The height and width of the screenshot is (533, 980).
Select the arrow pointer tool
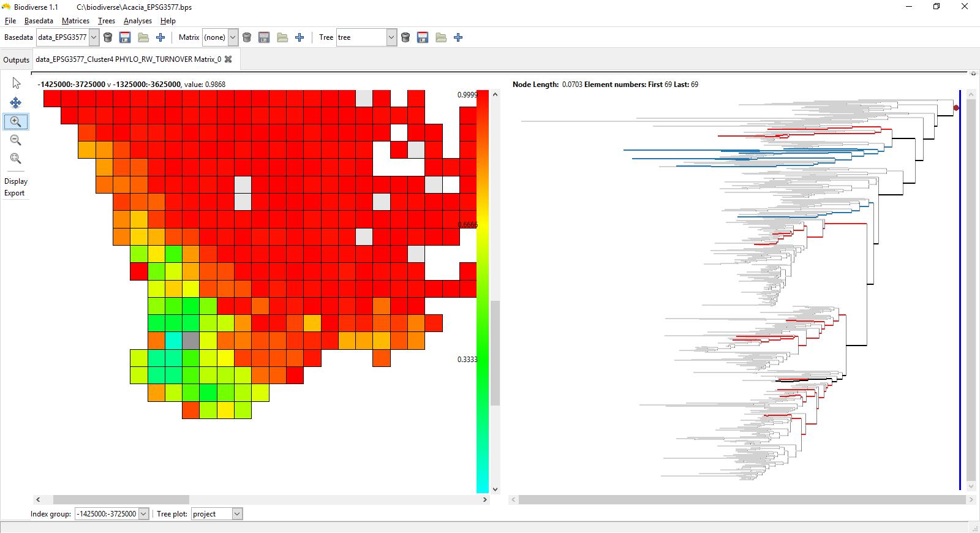[x=16, y=83]
